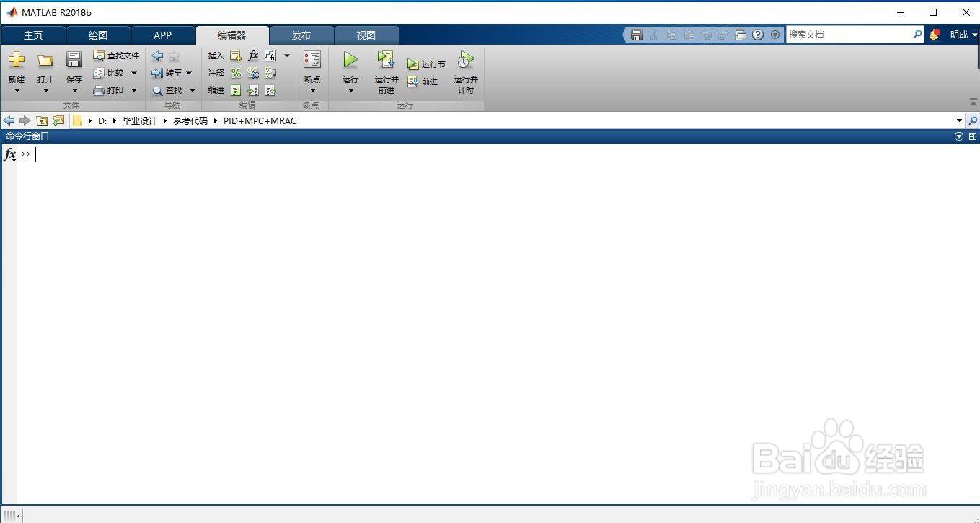
Task: Open help via the question mark icon
Action: (758, 35)
